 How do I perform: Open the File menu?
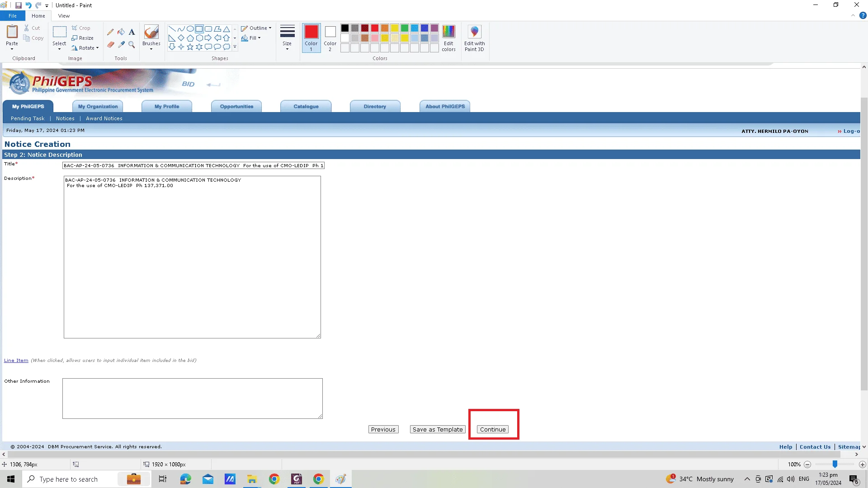(x=13, y=16)
